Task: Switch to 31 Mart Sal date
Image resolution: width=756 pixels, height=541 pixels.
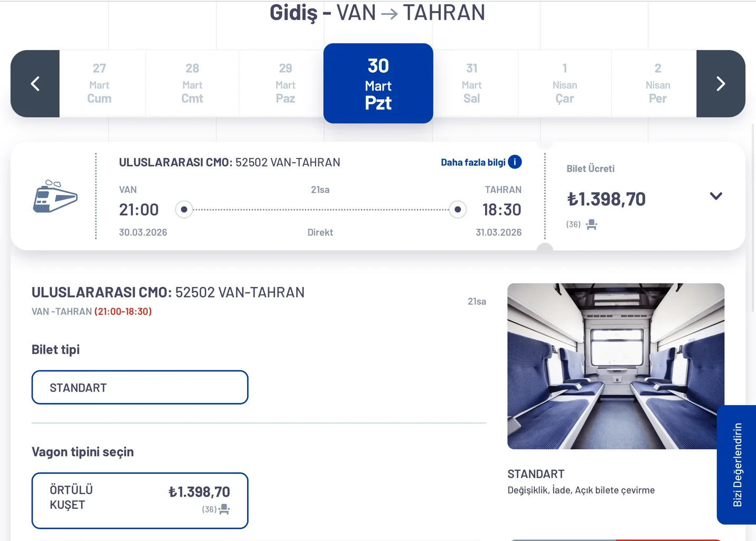Action: tap(471, 83)
